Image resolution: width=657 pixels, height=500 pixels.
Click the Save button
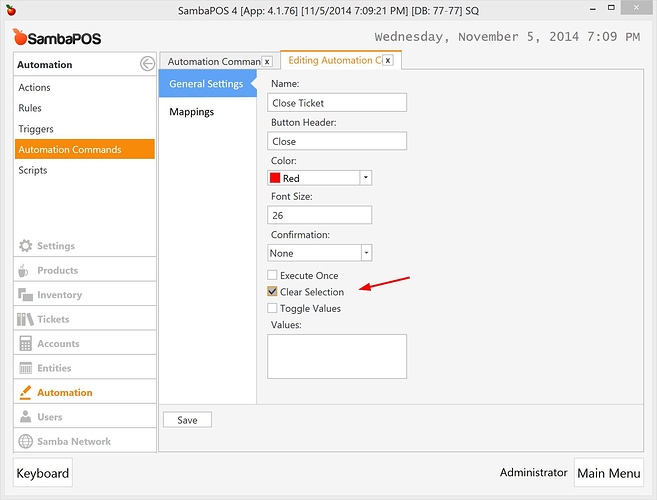click(x=187, y=420)
